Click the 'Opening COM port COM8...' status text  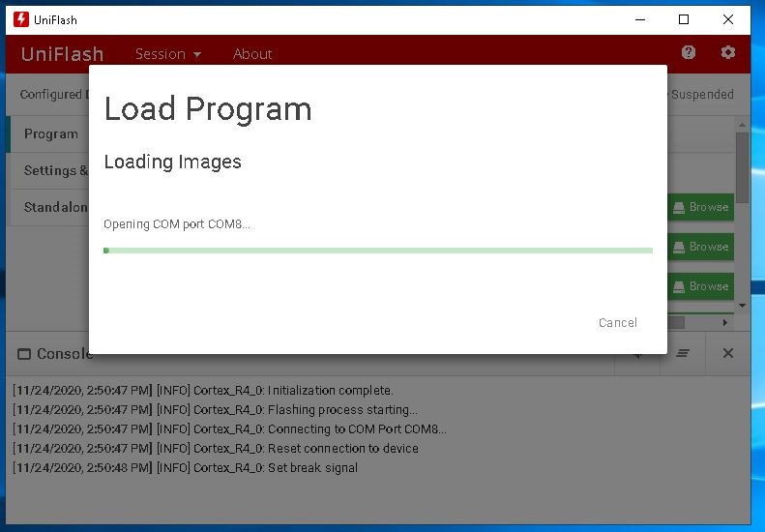[x=177, y=224]
